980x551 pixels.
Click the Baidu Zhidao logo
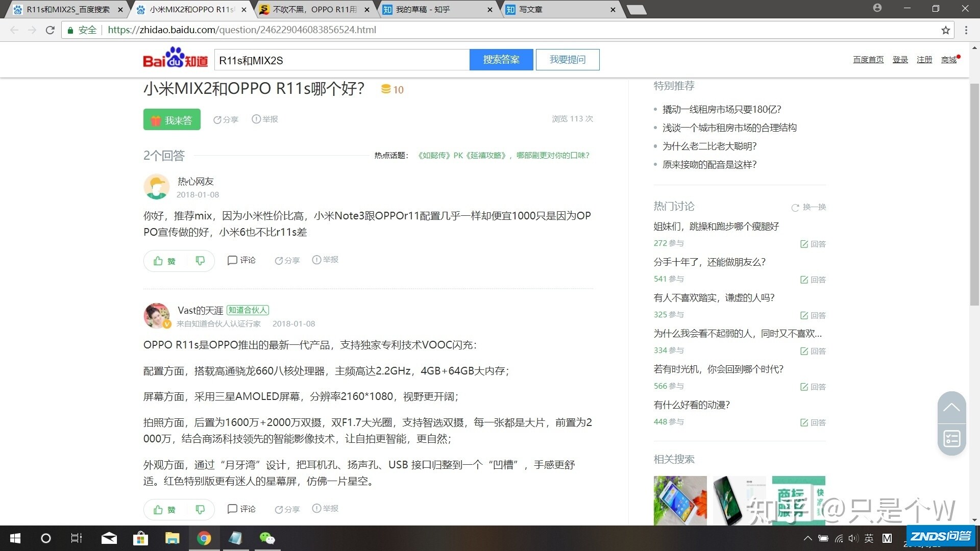coord(175,58)
